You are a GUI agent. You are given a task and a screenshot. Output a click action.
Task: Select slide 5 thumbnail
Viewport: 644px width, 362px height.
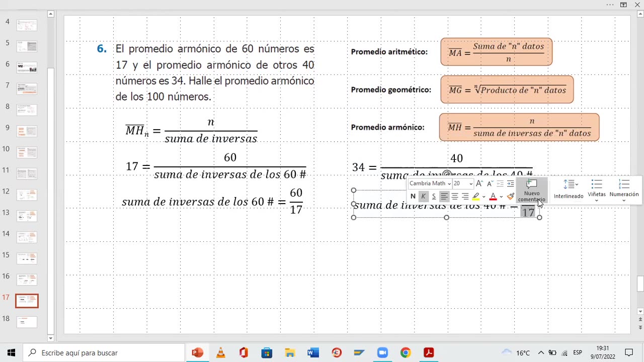click(27, 46)
